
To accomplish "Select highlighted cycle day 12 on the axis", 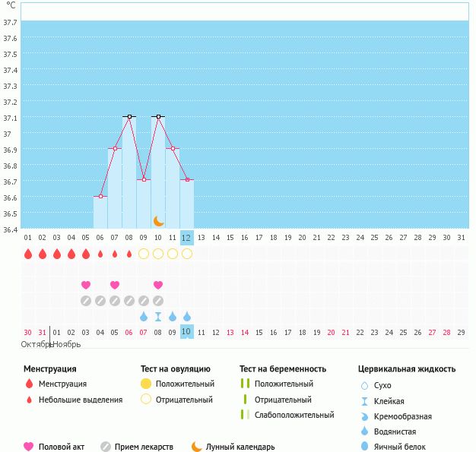I will (187, 238).
